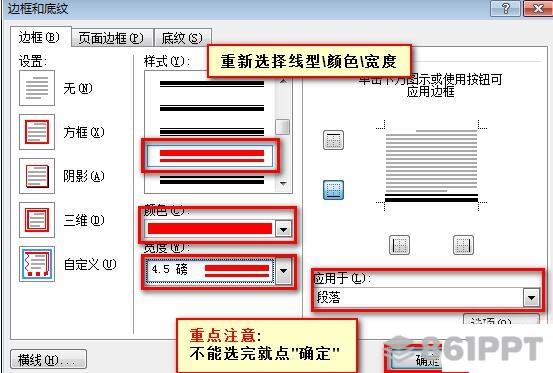Screen dimensions: 553x373
Task: Click the 横线 button
Action: pyautogui.click(x=48, y=360)
